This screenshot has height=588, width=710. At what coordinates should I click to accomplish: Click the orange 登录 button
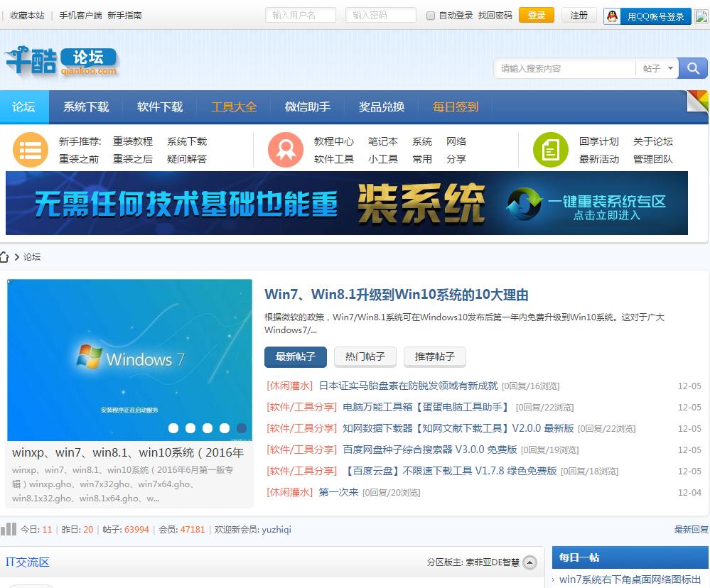pos(537,16)
